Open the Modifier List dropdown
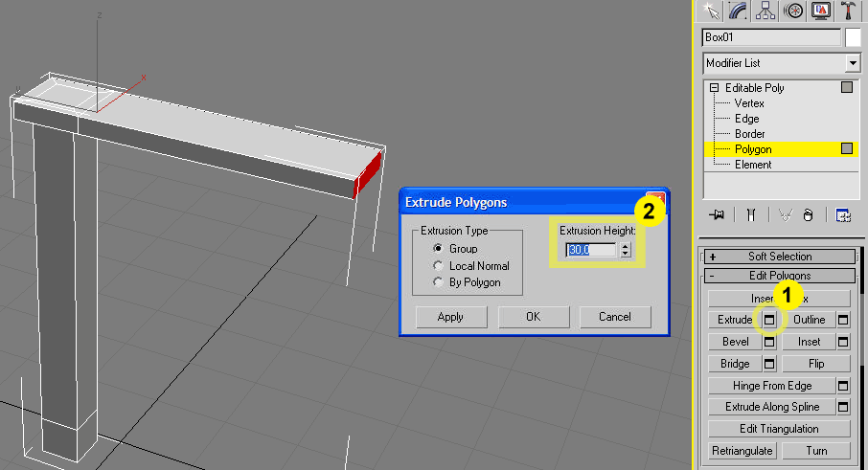The height and width of the screenshot is (470, 868). pyautogui.click(x=852, y=63)
